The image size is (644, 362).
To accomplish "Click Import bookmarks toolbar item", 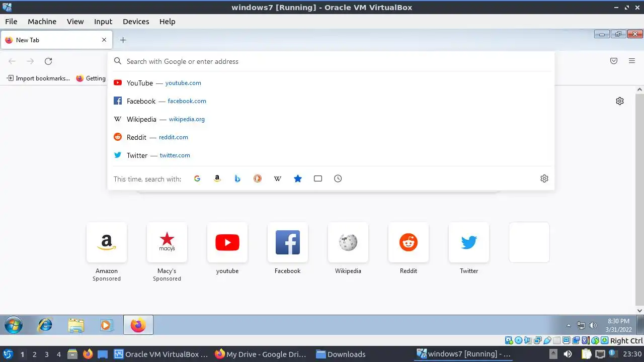I will pos(38,78).
